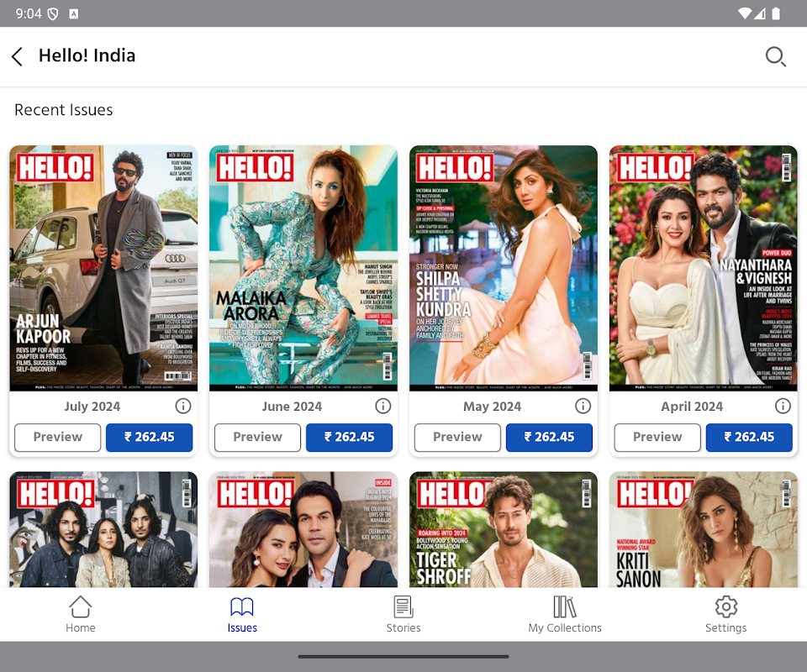This screenshot has height=672, width=807.
Task: Select the 'Hello! India' page title
Action: (x=87, y=55)
